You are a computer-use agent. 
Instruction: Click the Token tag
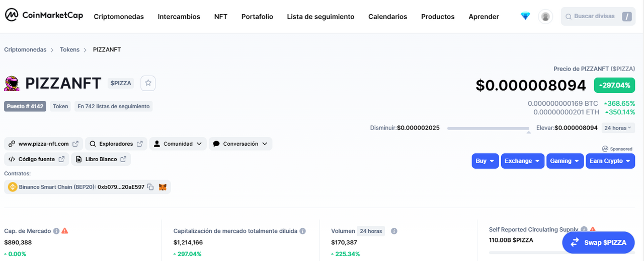[x=61, y=106]
